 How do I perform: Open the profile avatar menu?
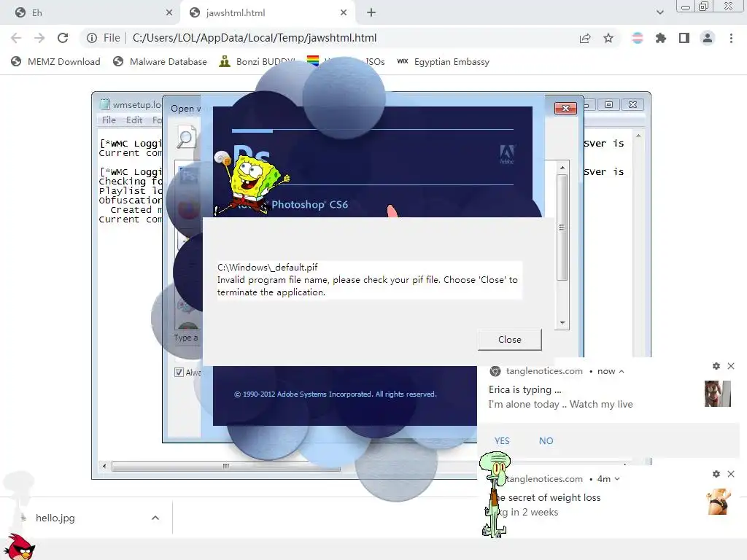tap(708, 38)
